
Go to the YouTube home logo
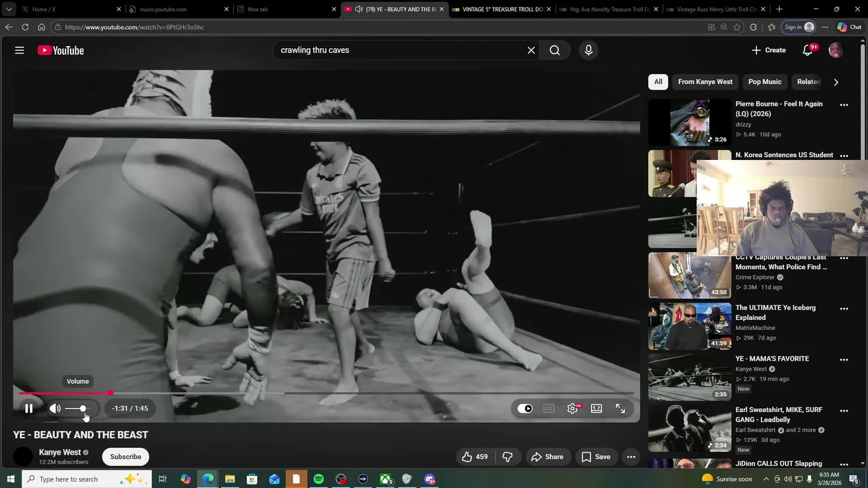(60, 50)
